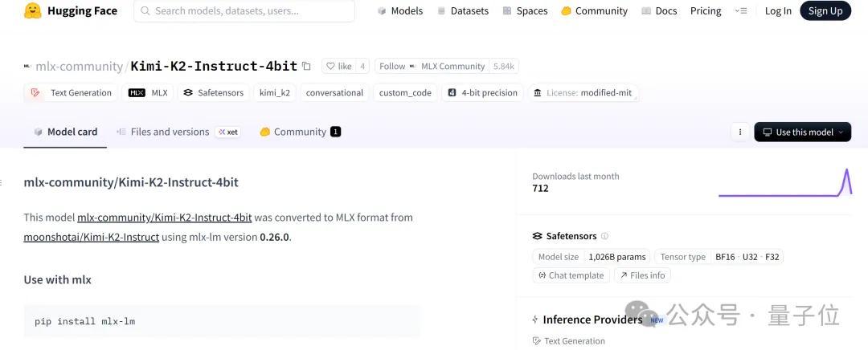The height and width of the screenshot is (350, 868).
Task: Open Files info link
Action: click(642, 275)
